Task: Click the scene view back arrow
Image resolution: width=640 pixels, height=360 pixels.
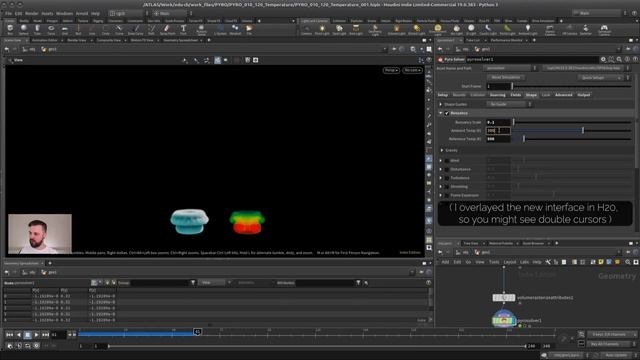Action: (7, 49)
